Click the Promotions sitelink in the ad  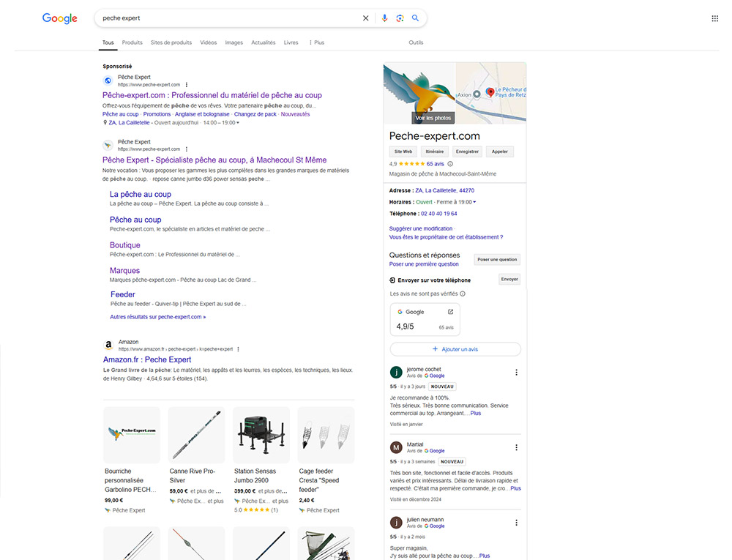157,114
